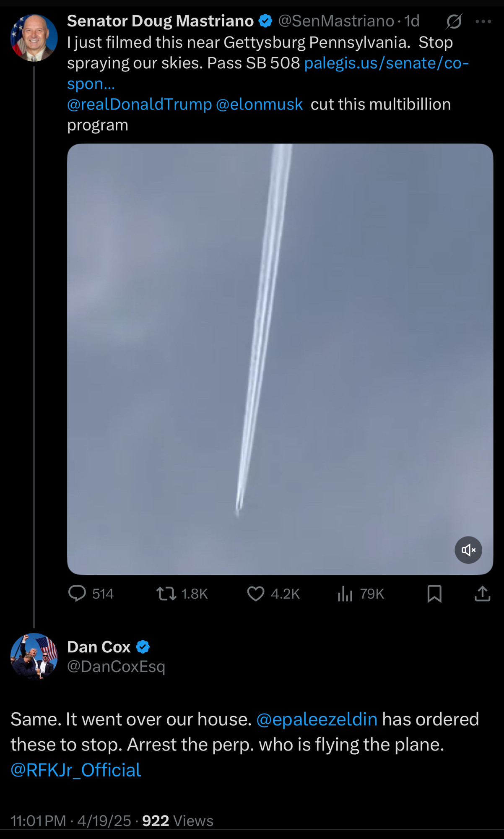Tap the 922 Views count
The width and height of the screenshot is (504, 839).
178,821
